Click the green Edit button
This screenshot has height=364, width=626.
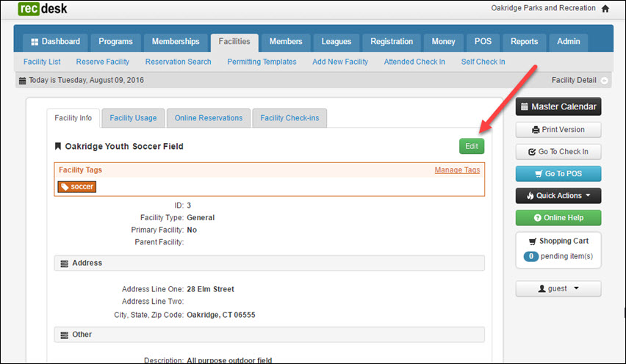472,146
